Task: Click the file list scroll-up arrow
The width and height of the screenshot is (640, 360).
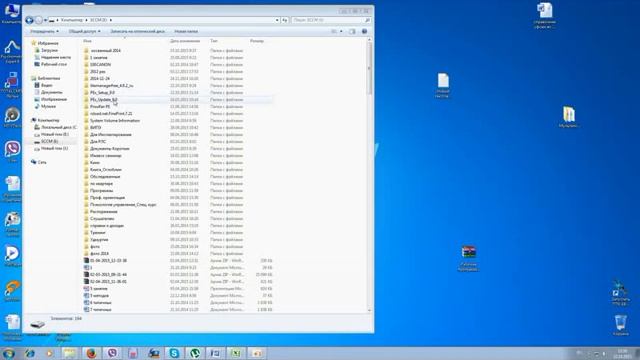Action: 369,40
